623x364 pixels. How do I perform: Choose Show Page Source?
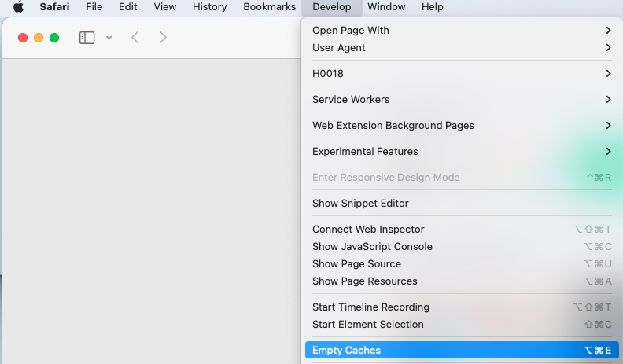click(x=462, y=263)
